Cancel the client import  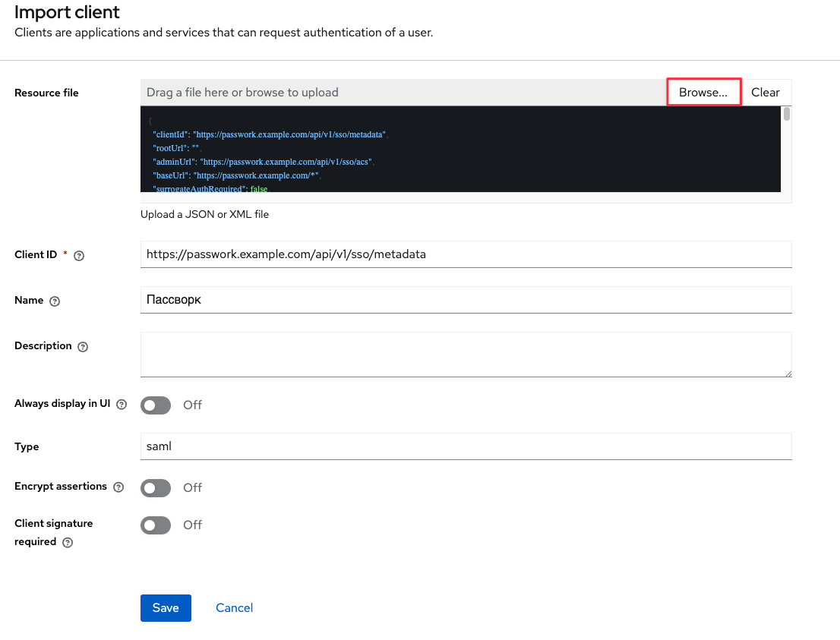(x=234, y=607)
